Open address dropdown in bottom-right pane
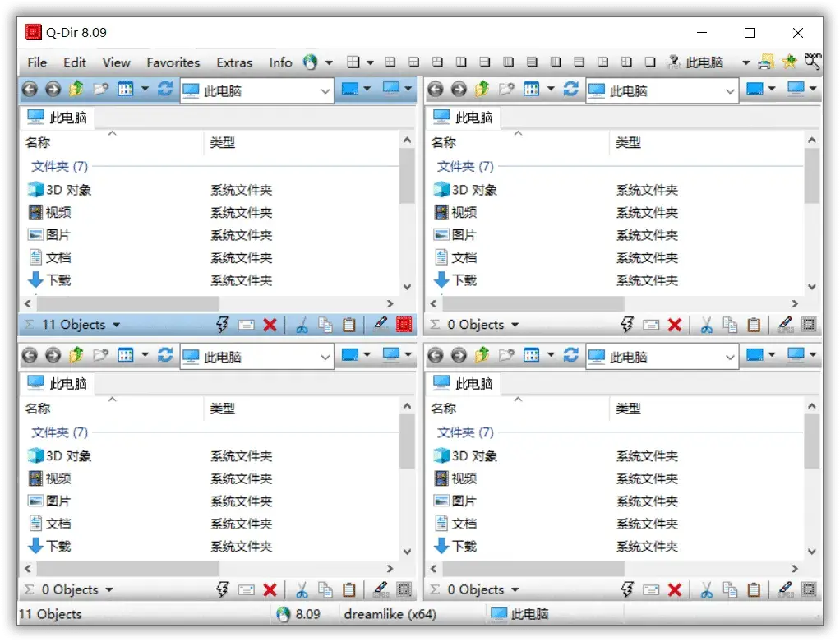840x642 pixels. coord(730,357)
